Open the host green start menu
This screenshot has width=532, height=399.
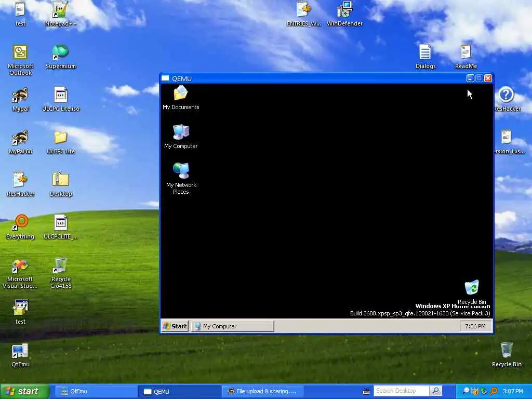pos(25,391)
